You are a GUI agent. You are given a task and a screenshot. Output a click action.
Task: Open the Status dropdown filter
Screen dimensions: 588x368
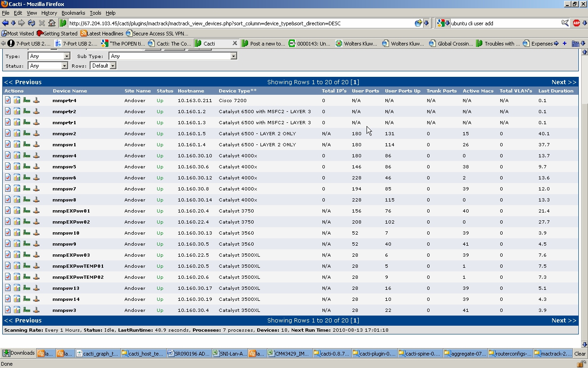(x=48, y=66)
